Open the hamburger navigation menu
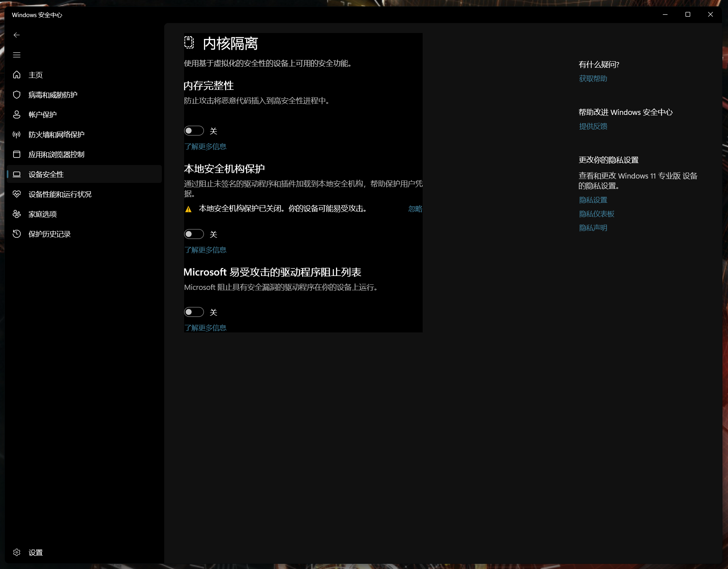 [x=17, y=55]
